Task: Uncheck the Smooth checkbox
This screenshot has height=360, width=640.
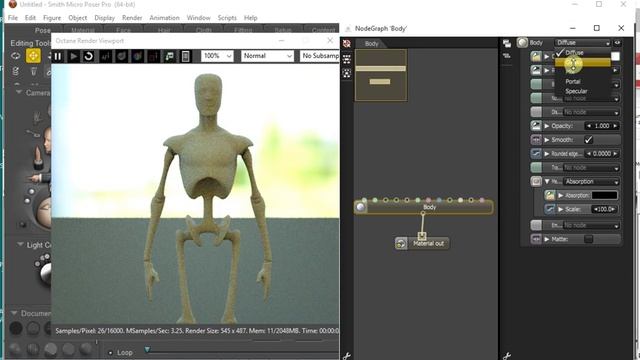Action: coord(588,140)
